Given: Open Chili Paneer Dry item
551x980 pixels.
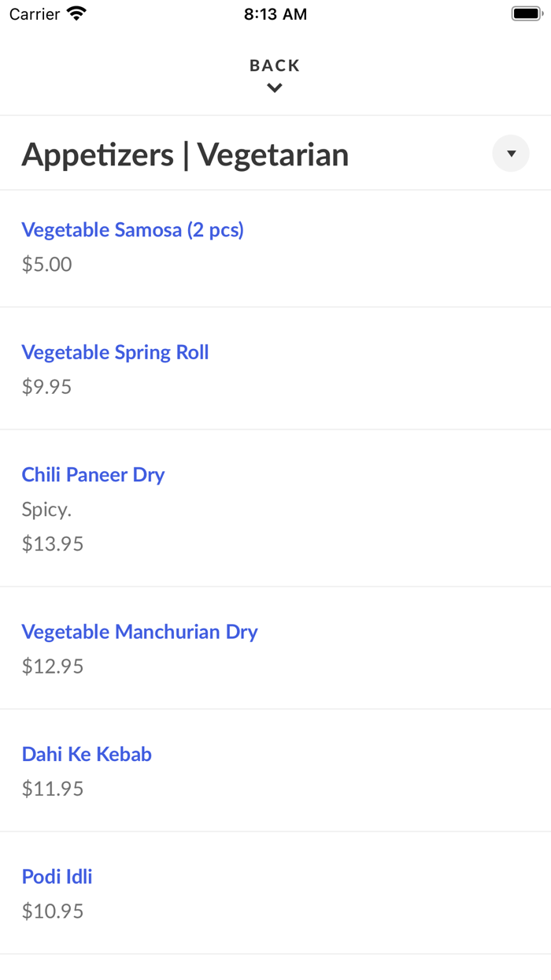Looking at the screenshot, I should [93, 474].
